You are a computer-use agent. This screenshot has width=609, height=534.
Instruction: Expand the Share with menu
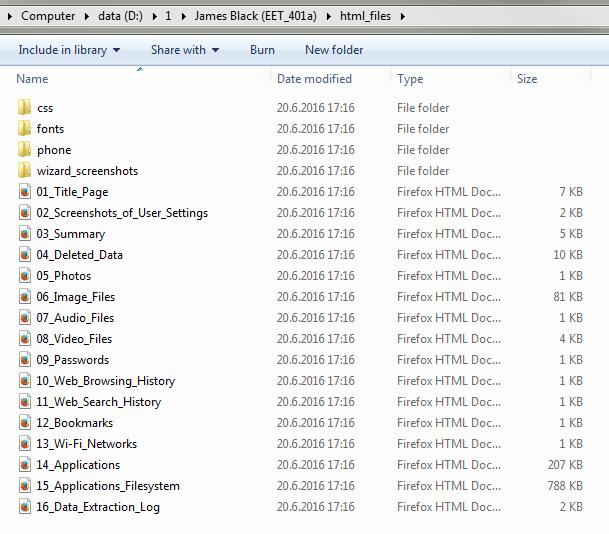186,50
